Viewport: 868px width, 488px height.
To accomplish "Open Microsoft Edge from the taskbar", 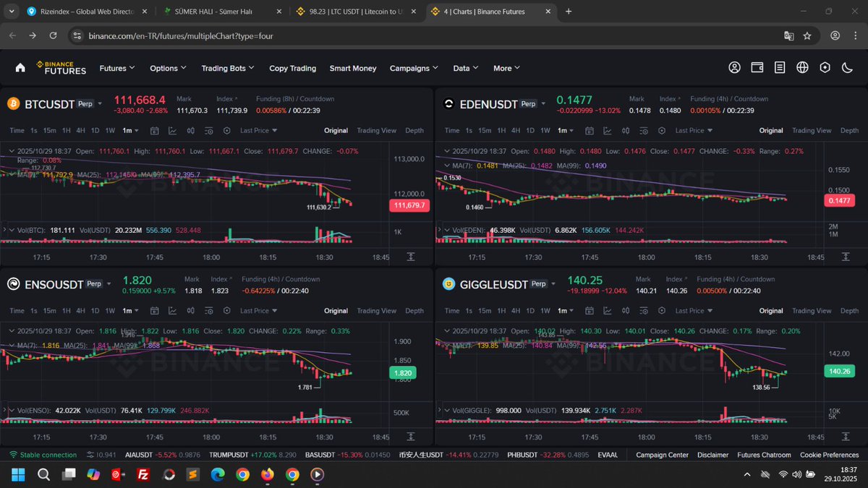I will pos(218,474).
